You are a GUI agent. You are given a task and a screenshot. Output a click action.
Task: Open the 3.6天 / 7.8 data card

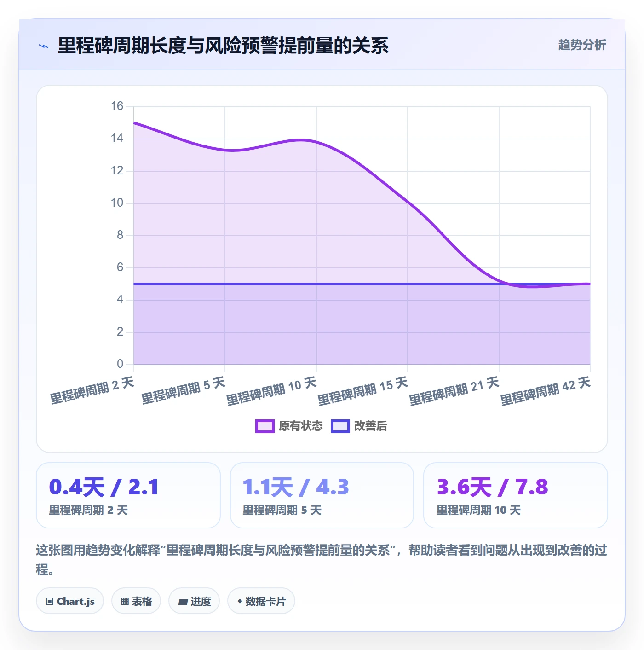click(516, 495)
